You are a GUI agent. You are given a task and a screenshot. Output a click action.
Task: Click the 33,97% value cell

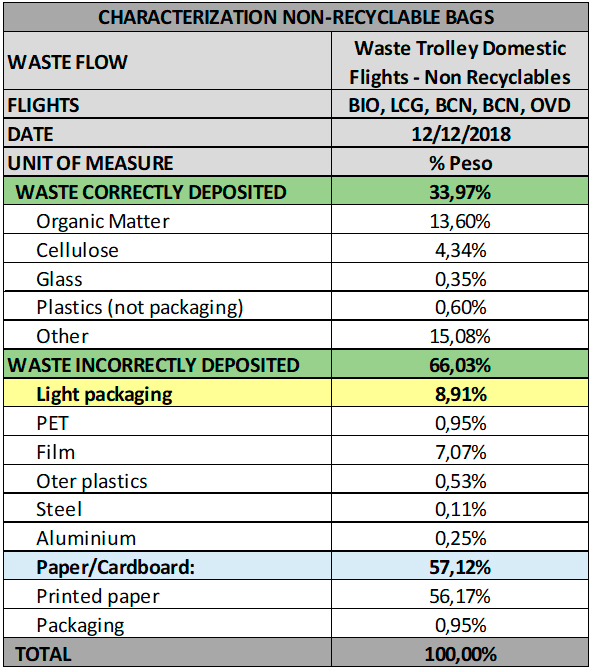(460, 191)
